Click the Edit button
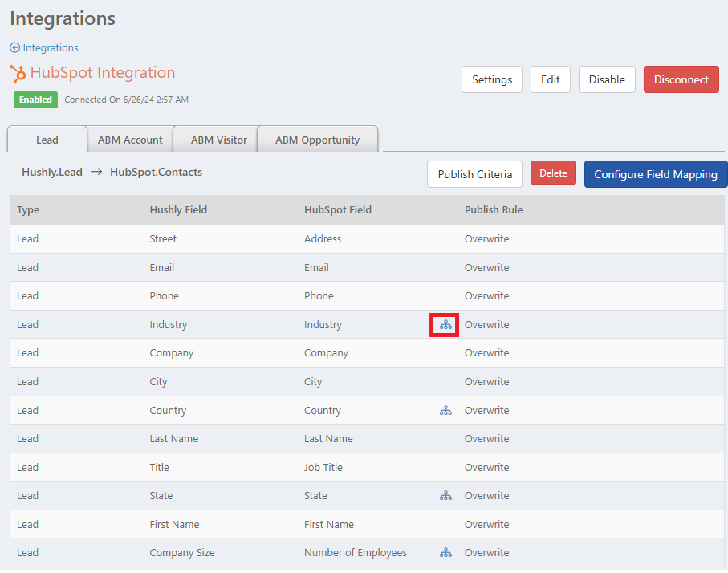The height and width of the screenshot is (573, 728). (x=550, y=79)
